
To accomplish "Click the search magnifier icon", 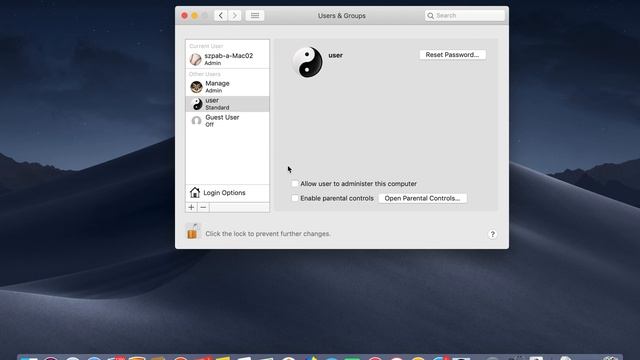I will pos(431,16).
